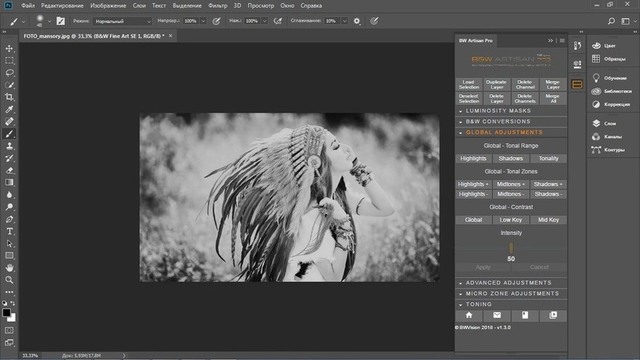Open the BW Artisan Pro panel menu
The height and width of the screenshot is (360, 640).
pos(562,40)
